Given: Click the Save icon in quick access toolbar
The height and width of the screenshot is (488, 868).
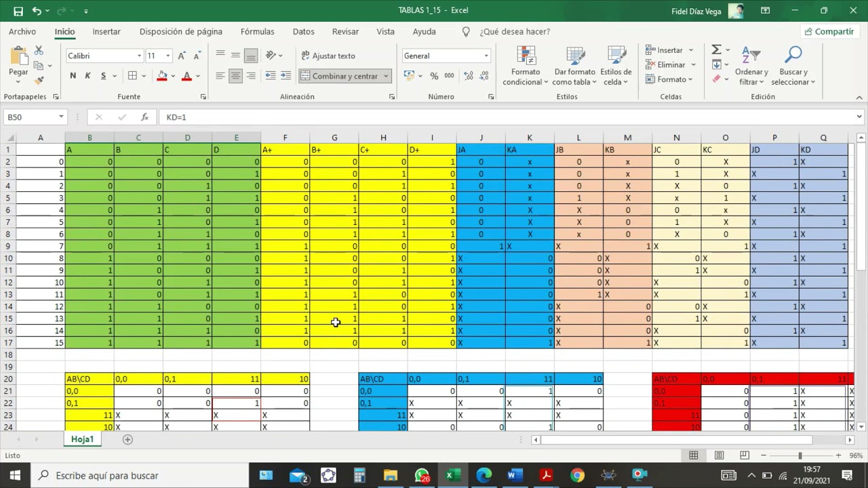Looking at the screenshot, I should pos(18,11).
